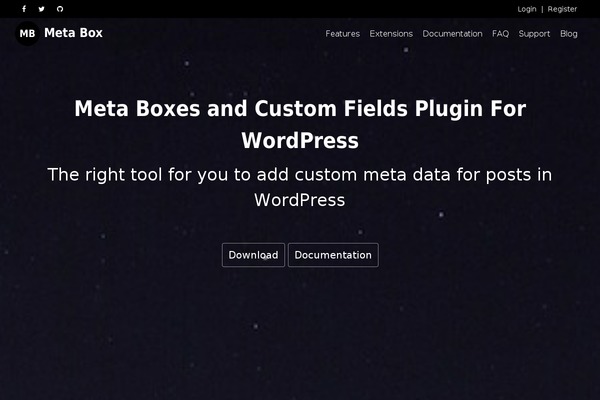Open Documentation in the top navigation

452,34
